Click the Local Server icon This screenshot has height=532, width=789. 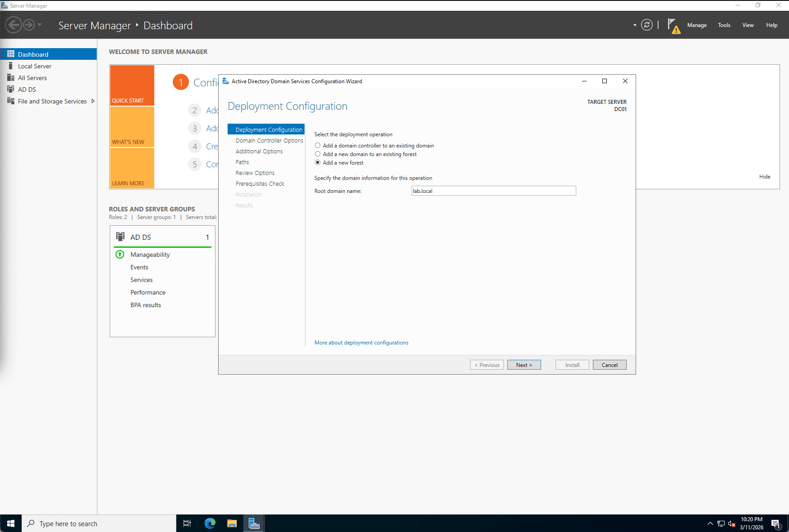point(11,66)
